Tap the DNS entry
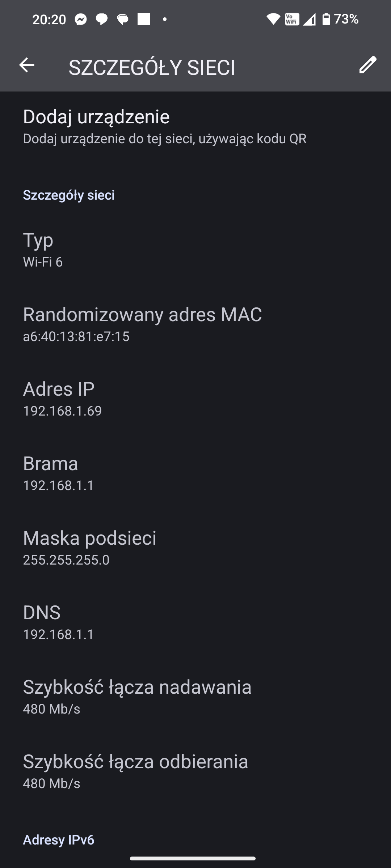Image resolution: width=391 pixels, height=868 pixels. click(x=58, y=622)
